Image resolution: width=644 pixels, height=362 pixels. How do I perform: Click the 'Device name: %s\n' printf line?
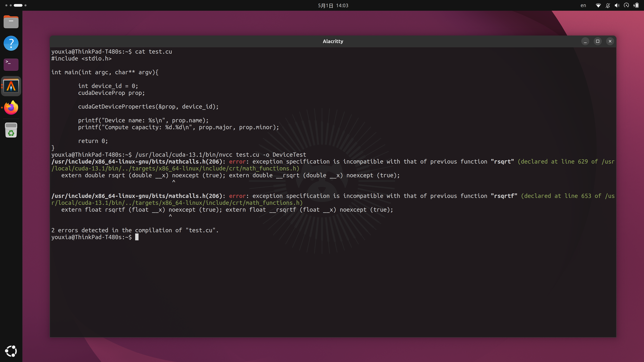(143, 120)
